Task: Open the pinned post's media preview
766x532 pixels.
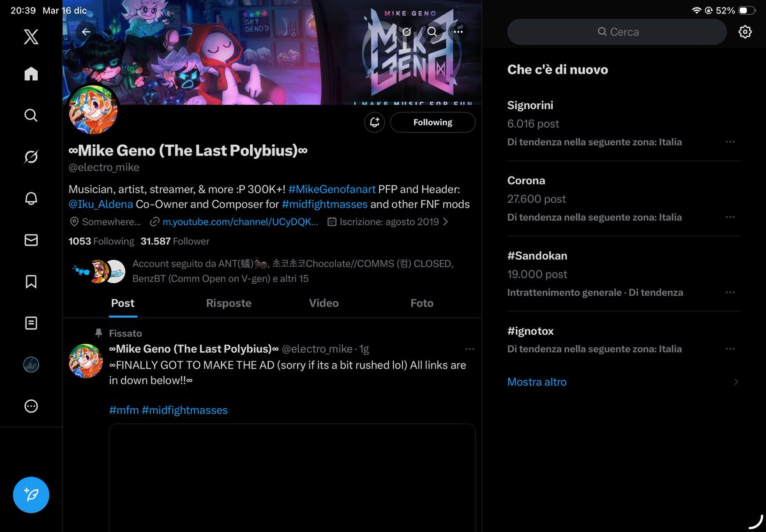Action: pyautogui.click(x=292, y=478)
